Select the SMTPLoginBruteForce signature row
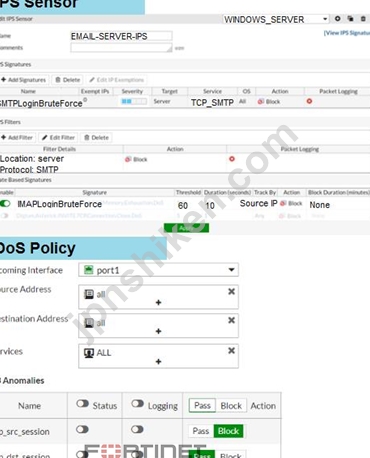Screen dimensions: 370x458 [185, 102]
